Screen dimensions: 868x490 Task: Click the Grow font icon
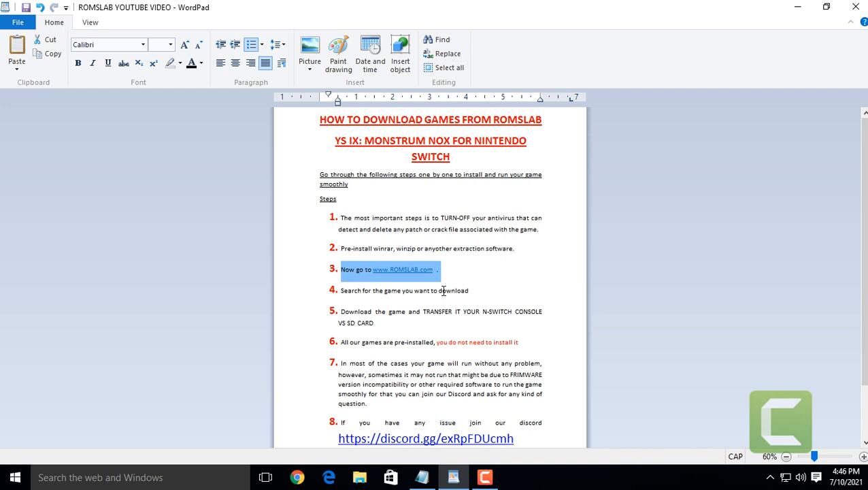coord(184,44)
